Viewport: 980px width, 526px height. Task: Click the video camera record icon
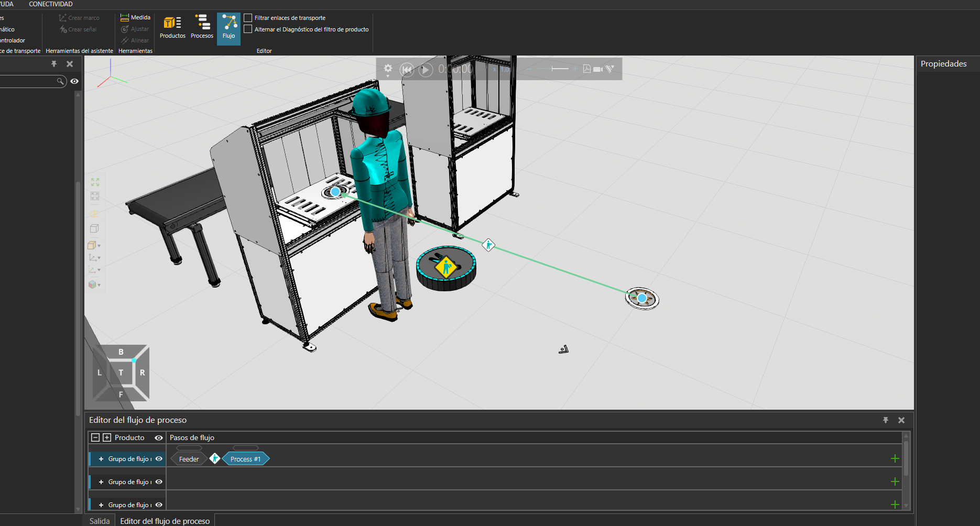tap(598, 69)
